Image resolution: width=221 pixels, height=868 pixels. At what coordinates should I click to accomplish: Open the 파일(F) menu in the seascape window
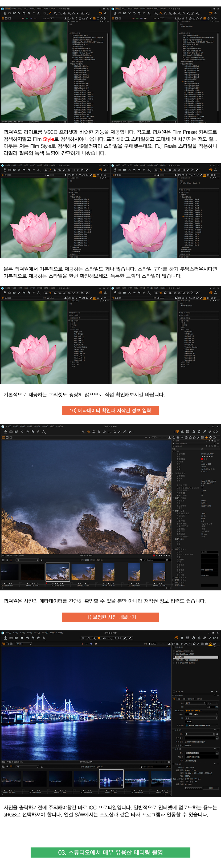pos(9,426)
